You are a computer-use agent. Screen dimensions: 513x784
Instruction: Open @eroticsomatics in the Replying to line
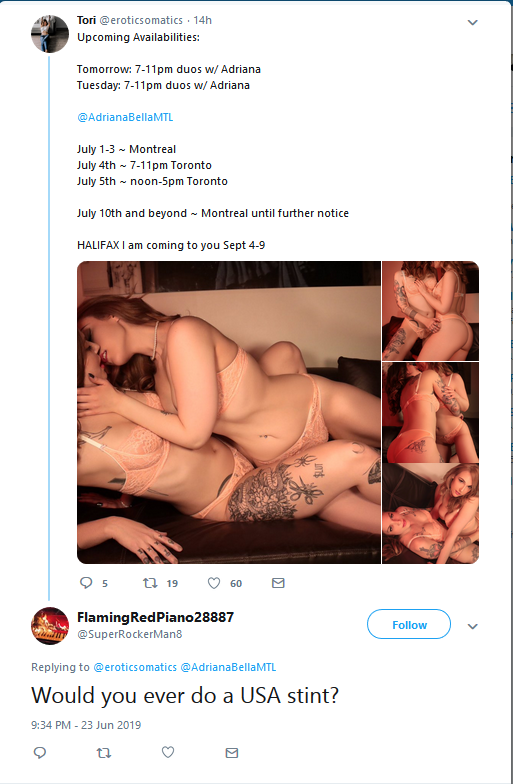pos(135,667)
